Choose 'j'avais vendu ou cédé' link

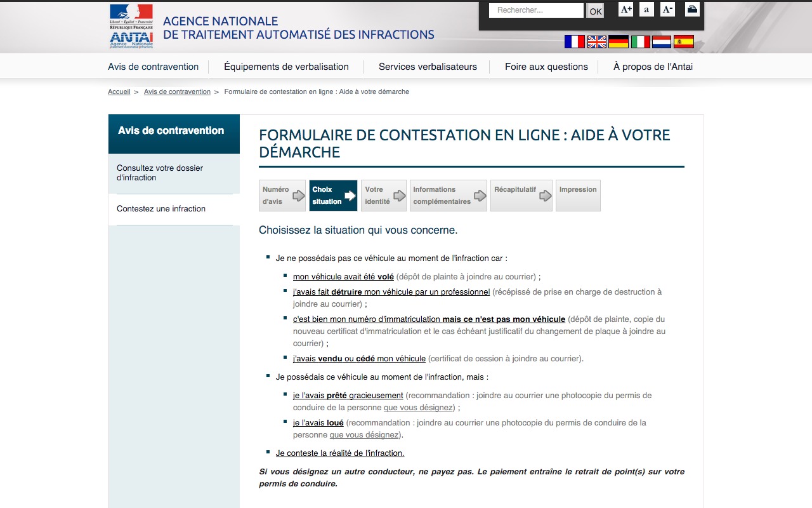point(359,359)
